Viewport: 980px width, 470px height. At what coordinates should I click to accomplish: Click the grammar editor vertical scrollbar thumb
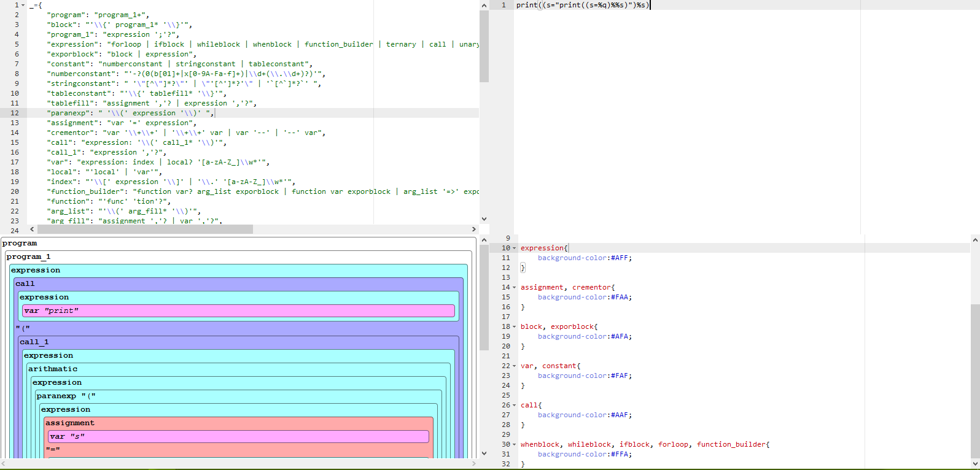pos(484,46)
